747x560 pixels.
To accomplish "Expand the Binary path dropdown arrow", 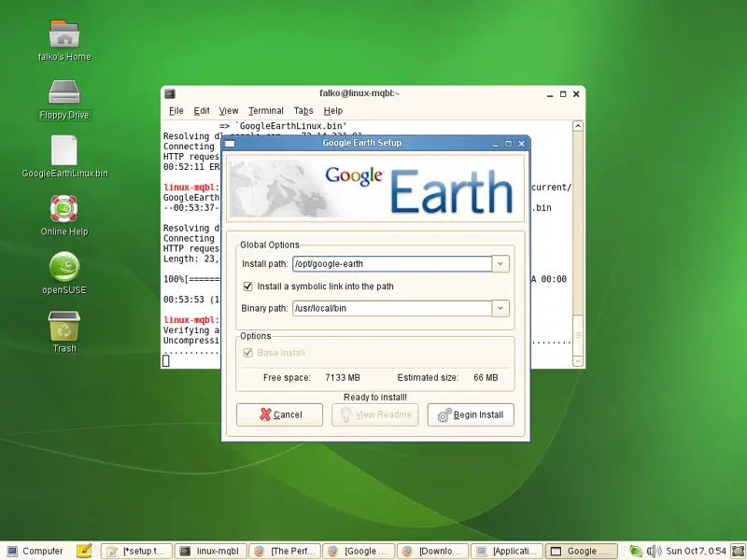I will (500, 308).
